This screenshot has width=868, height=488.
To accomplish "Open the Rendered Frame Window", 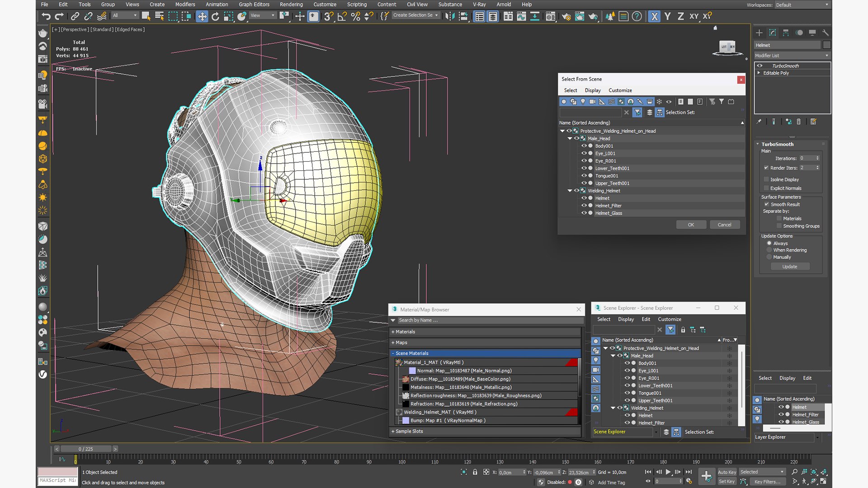I will 580,17.
